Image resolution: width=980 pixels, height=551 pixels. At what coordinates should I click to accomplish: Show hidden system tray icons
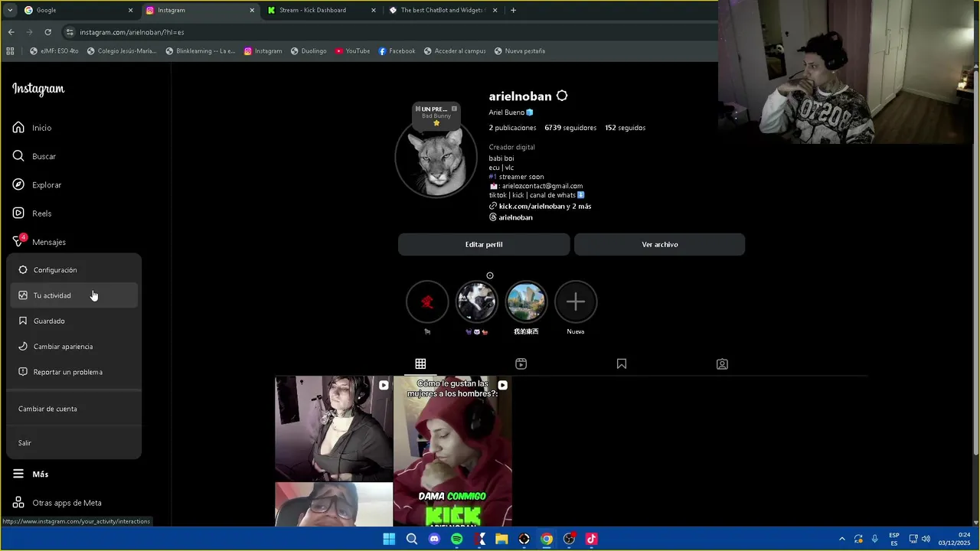pyautogui.click(x=842, y=539)
